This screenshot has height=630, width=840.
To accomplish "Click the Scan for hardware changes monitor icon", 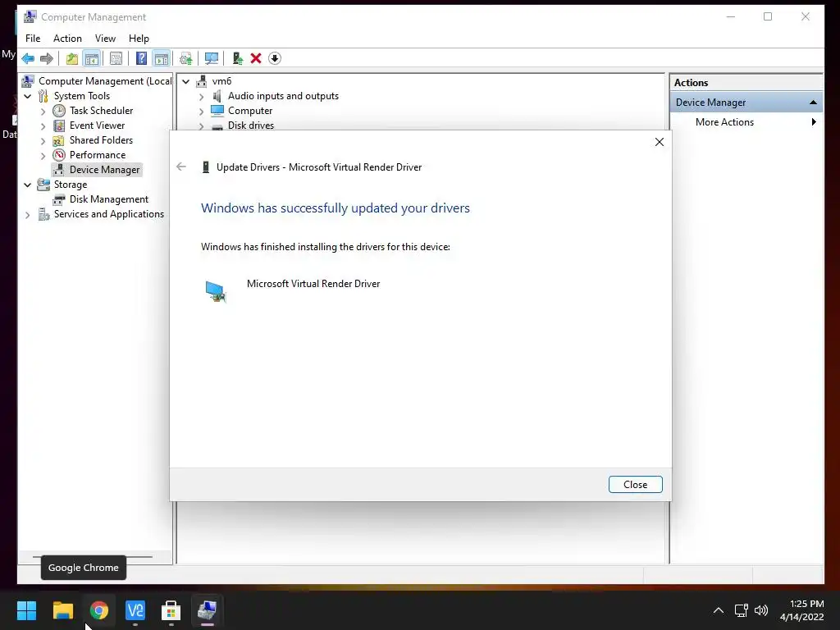I will tap(212, 58).
